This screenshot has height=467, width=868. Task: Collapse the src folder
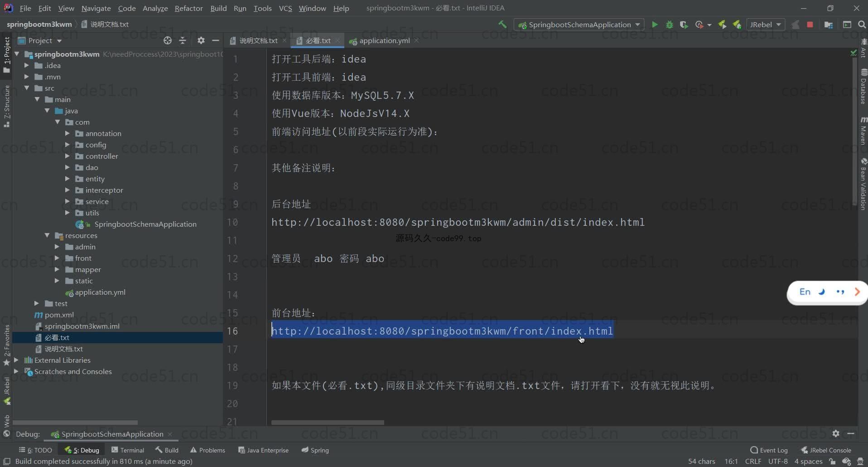(x=27, y=88)
